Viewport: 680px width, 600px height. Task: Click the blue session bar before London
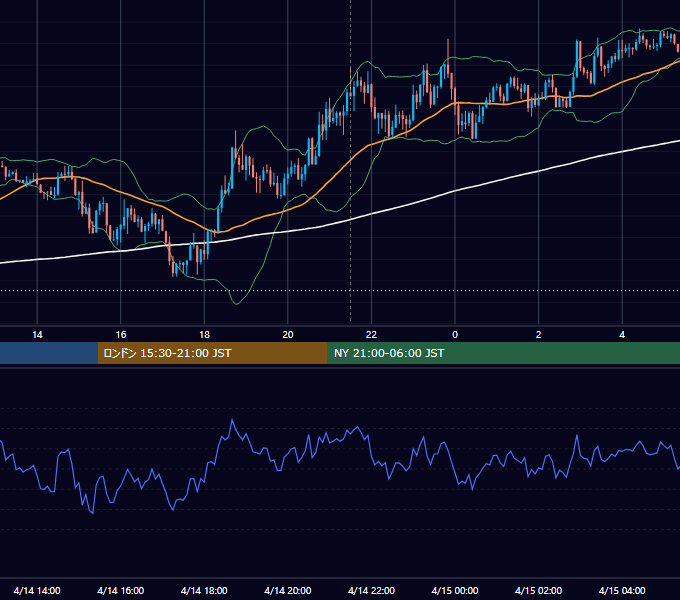[x=49, y=353]
